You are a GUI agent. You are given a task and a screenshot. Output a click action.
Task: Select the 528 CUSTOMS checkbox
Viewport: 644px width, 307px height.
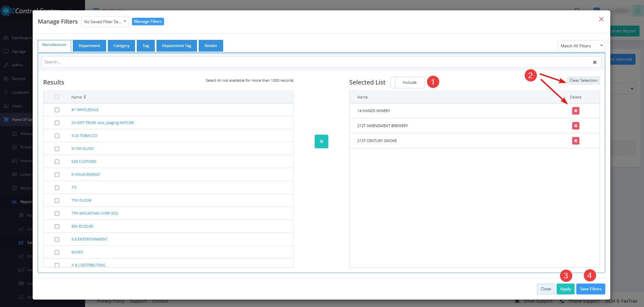[57, 162]
